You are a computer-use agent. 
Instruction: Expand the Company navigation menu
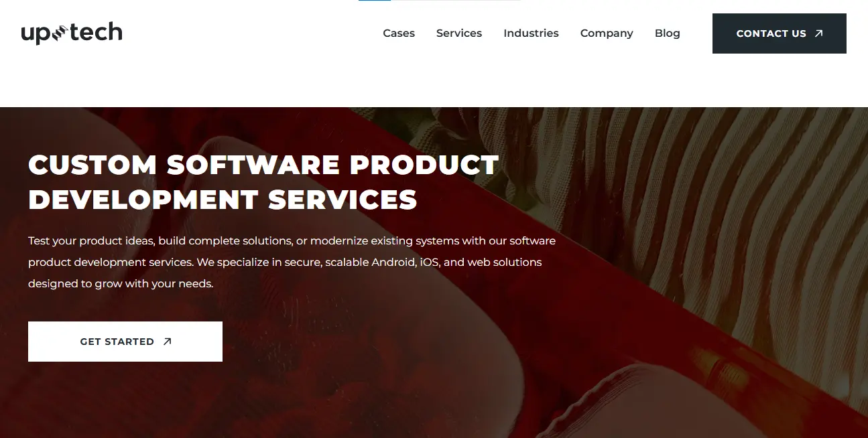point(607,33)
